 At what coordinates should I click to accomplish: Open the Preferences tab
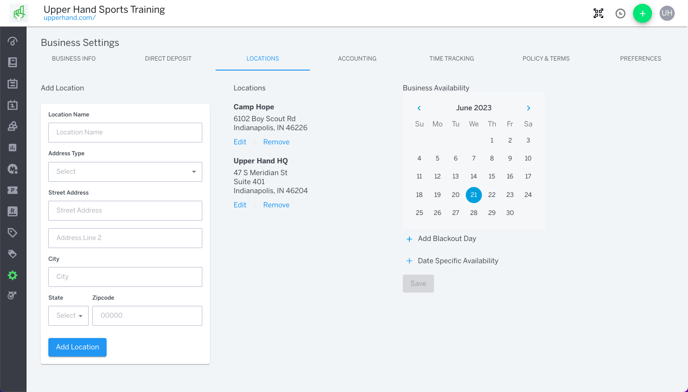[640, 58]
